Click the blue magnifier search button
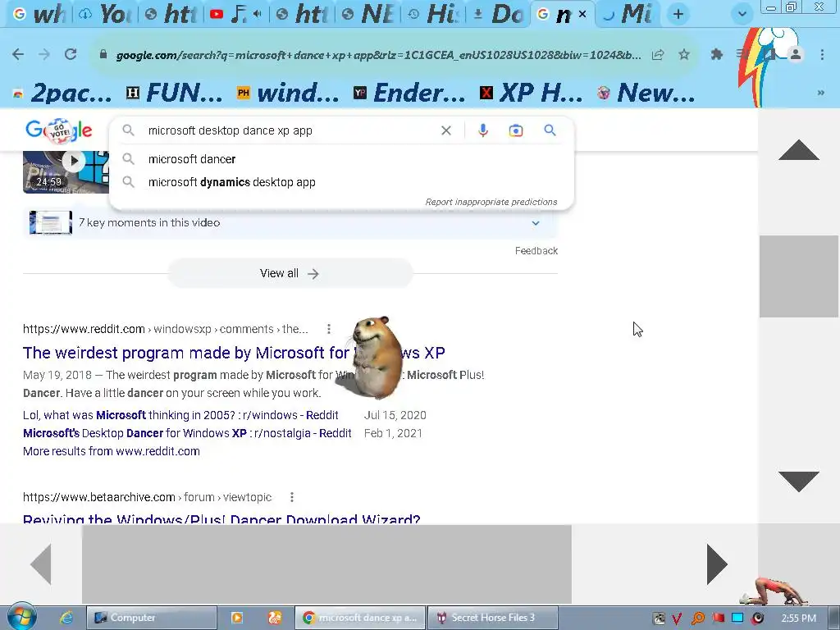Image resolution: width=840 pixels, height=630 pixels. 550,130
